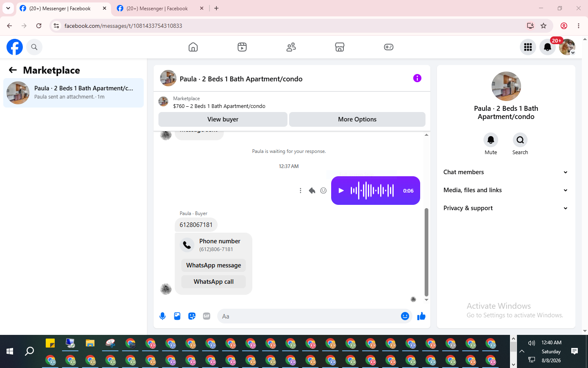Expand the Chat members section

506,172
